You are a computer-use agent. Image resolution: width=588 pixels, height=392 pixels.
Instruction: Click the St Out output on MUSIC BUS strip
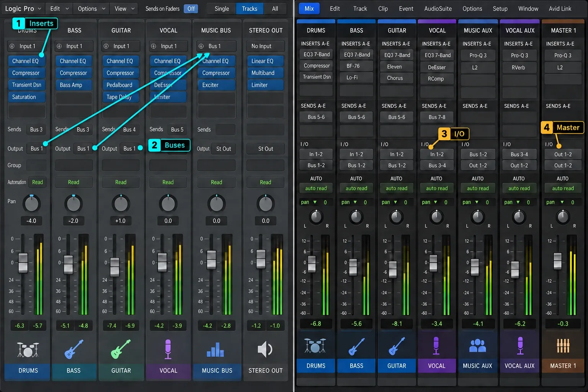pyautogui.click(x=224, y=149)
